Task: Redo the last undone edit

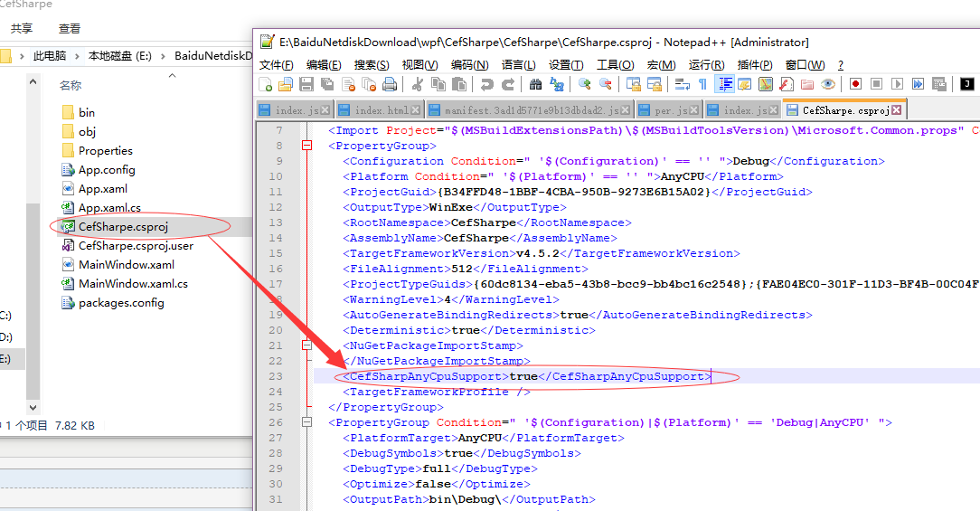Action: (507, 84)
